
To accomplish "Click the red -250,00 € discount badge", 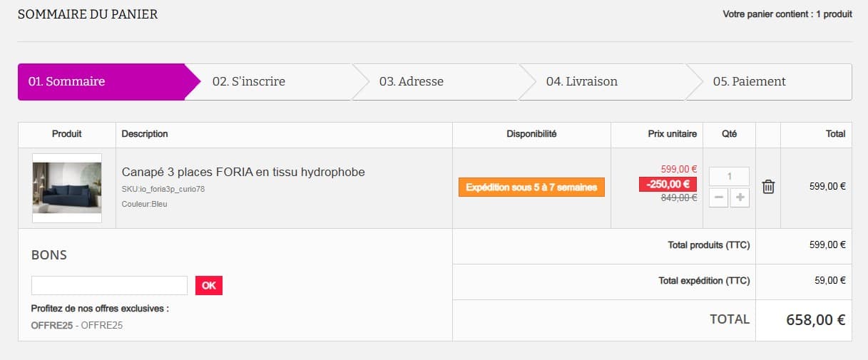I will 668,185.
